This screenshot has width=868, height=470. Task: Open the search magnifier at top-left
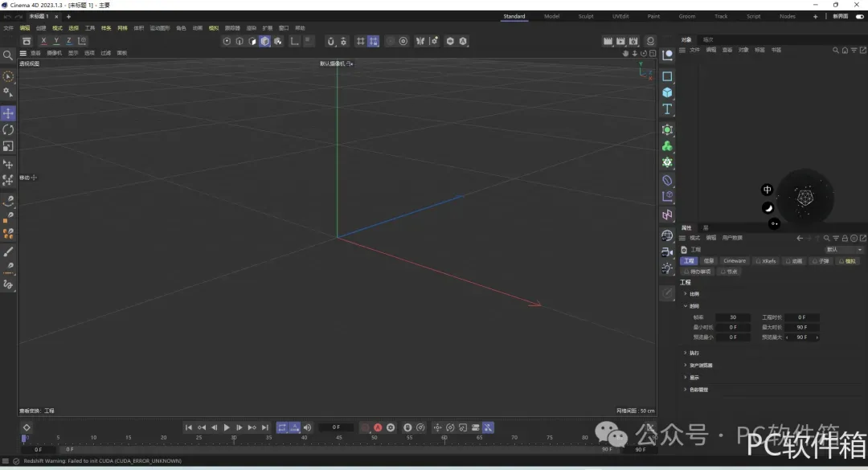coord(8,55)
